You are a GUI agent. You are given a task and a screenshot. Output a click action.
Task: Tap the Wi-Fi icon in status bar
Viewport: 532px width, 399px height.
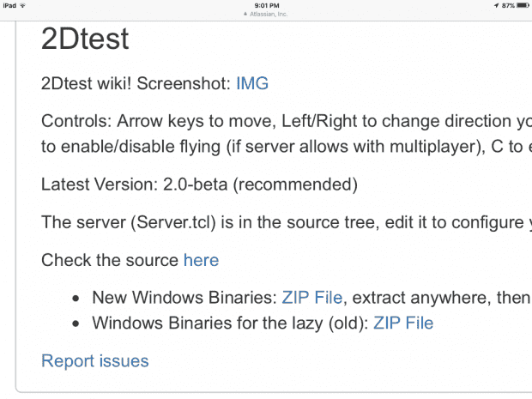click(x=21, y=5)
